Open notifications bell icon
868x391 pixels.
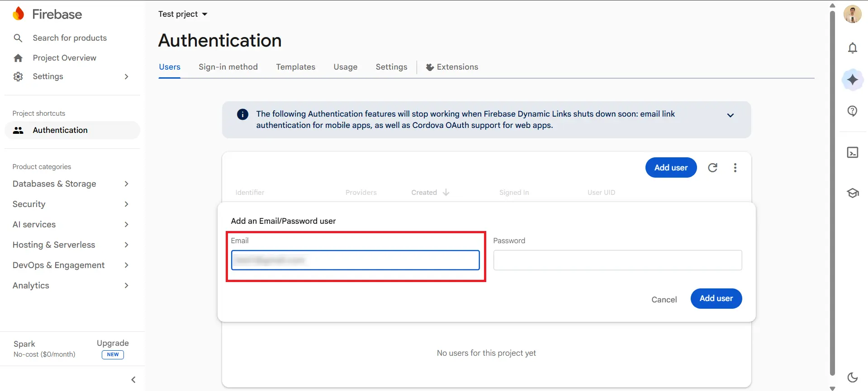853,48
